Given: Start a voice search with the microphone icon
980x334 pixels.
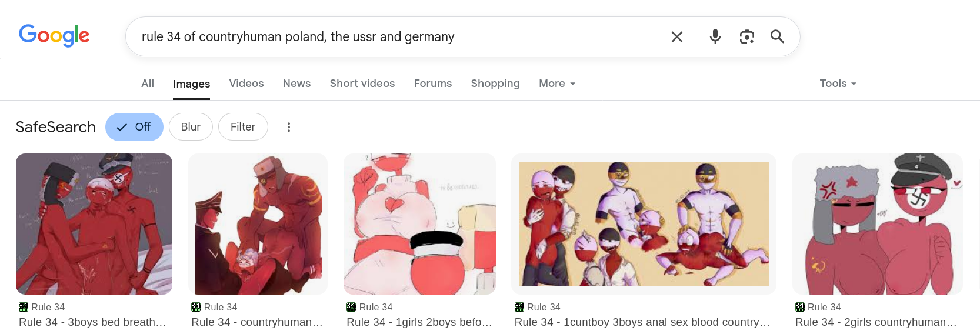Looking at the screenshot, I should (x=715, y=36).
